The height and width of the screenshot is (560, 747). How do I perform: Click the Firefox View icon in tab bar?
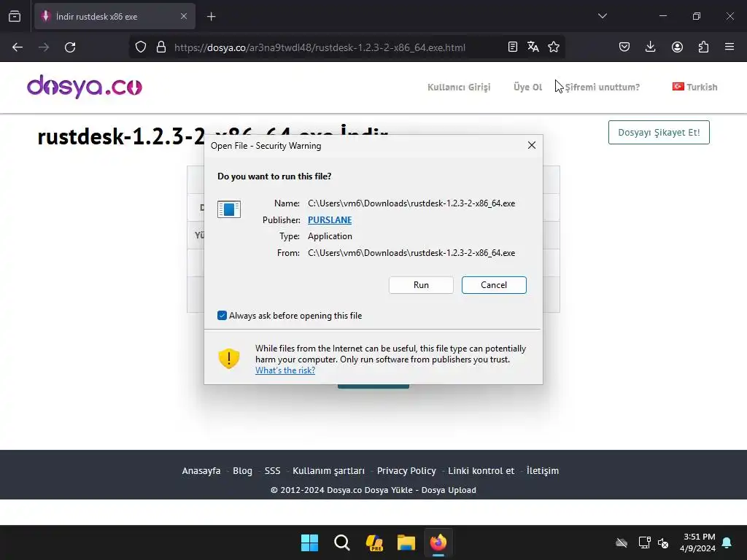click(15, 16)
